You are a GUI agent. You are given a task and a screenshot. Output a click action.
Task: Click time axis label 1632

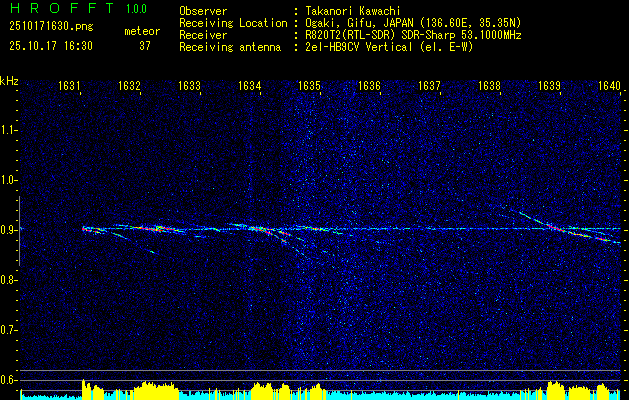(129, 86)
